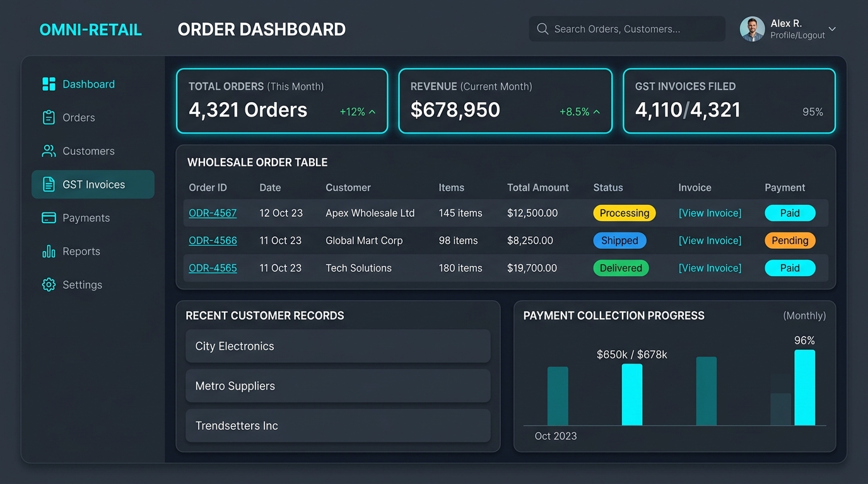
Task: Click the OMNI-RETAIL logo text
Action: click(x=90, y=30)
